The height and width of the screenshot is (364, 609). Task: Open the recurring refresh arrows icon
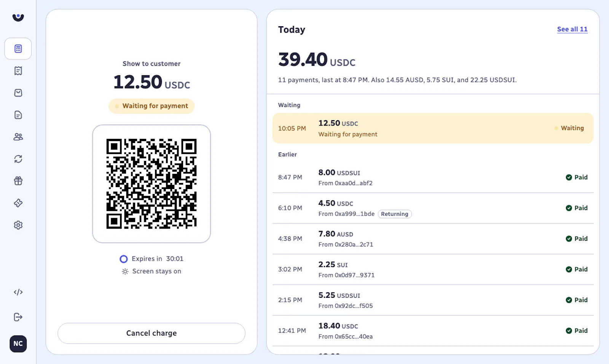18,159
